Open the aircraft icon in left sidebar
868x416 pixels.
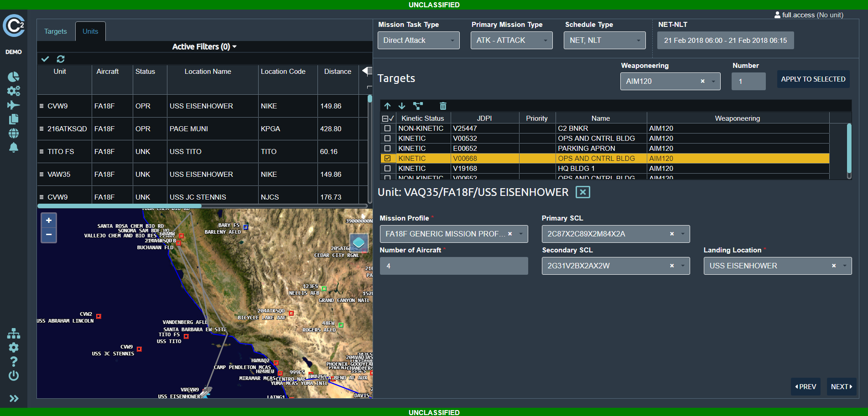tap(14, 105)
